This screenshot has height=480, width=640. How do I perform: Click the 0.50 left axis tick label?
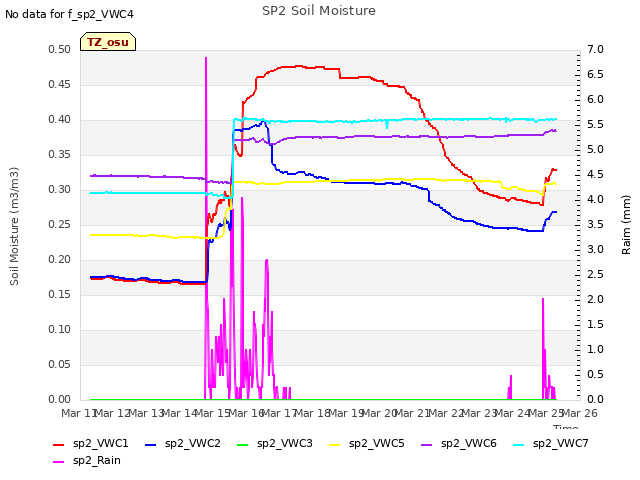tap(60, 50)
